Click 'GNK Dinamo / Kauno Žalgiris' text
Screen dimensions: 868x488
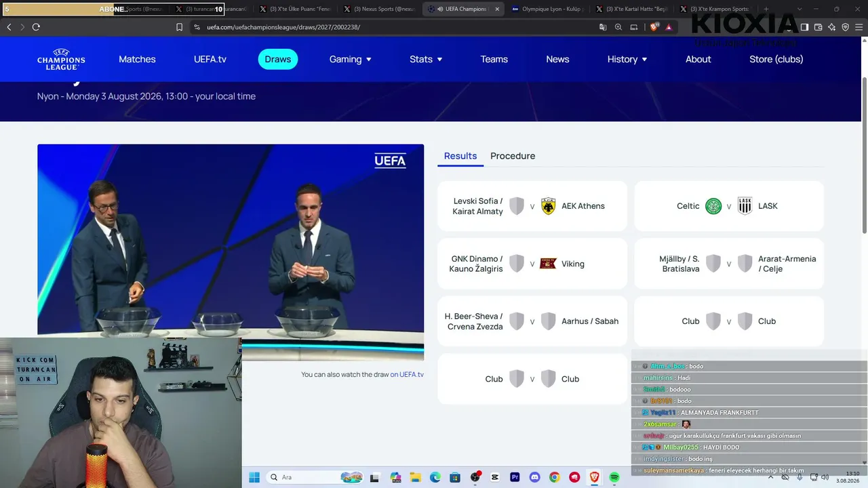[x=476, y=264]
